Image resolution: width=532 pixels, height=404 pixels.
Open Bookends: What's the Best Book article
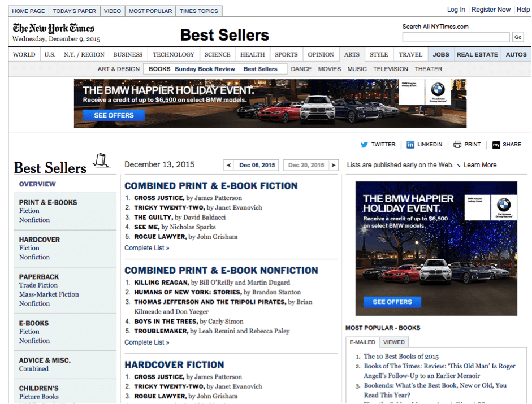(x=435, y=390)
